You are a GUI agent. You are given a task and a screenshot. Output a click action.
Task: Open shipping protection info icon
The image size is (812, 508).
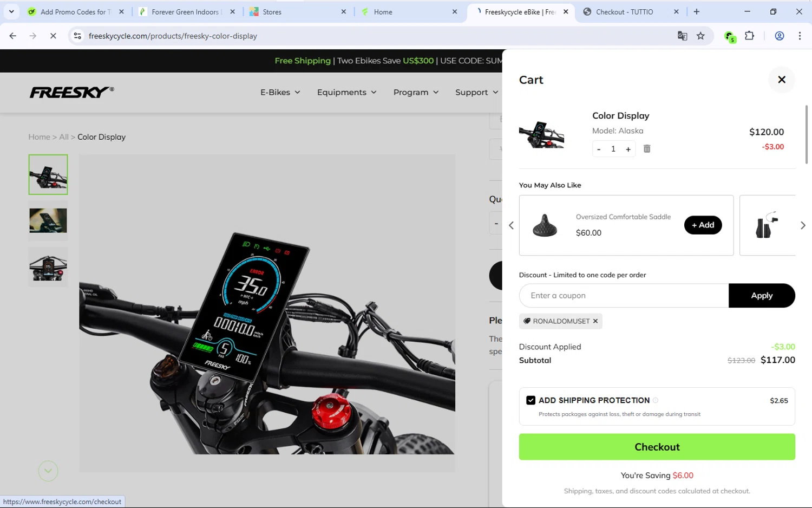click(656, 400)
